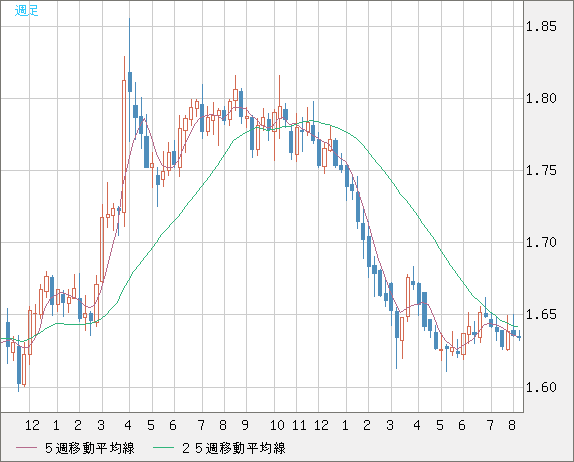Screen dimensions: 574x462
Task: Click the 1.85 price axis label
Action: click(541, 26)
